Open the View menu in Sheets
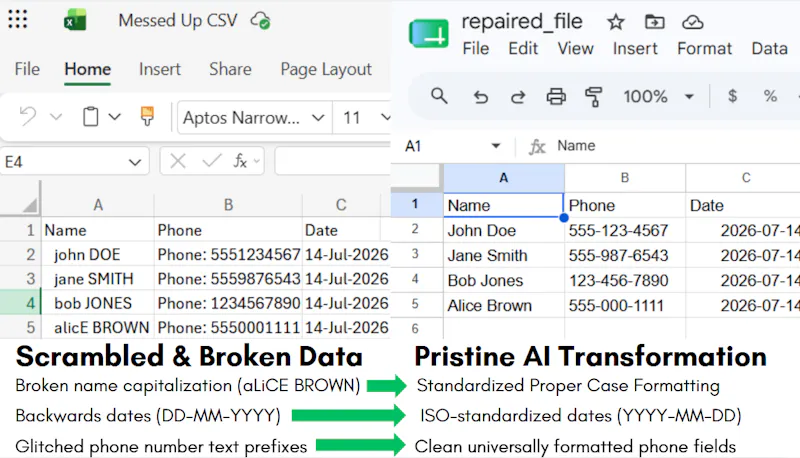Viewport: 800px width, 458px height. tap(576, 48)
